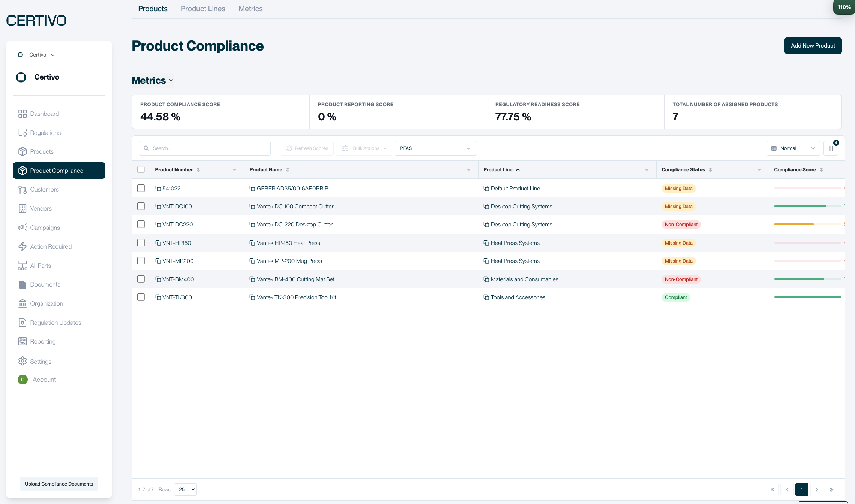Collapse the Metrics section chevron

[171, 80]
